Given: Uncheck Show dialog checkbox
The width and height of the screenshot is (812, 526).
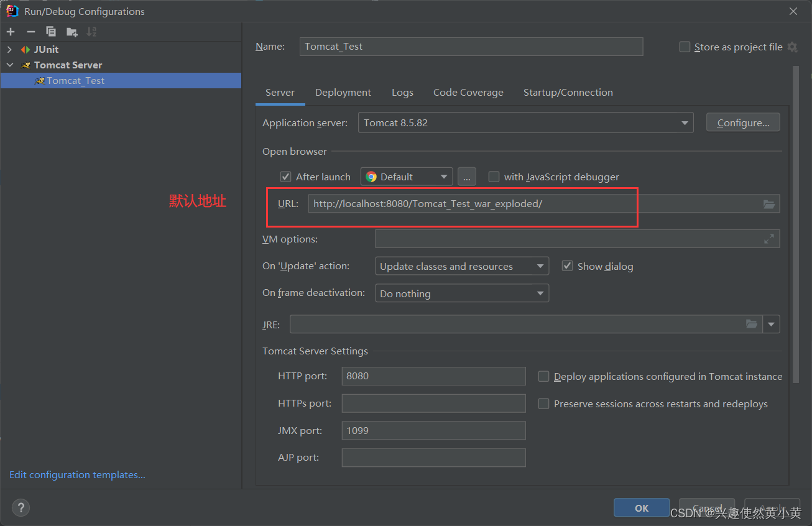Looking at the screenshot, I should point(567,266).
